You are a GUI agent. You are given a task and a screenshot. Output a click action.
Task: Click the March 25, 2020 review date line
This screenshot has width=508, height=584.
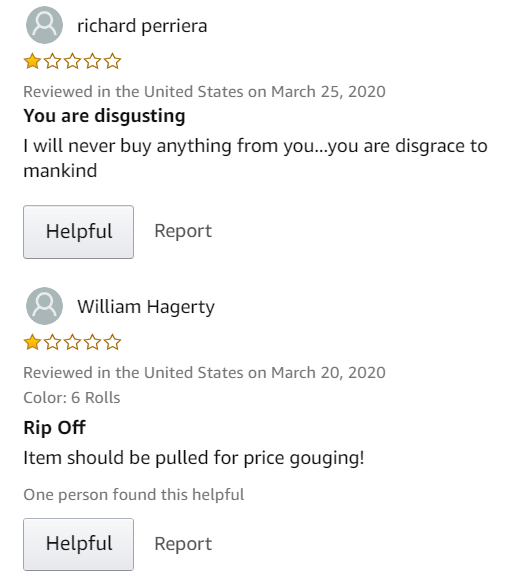204,92
